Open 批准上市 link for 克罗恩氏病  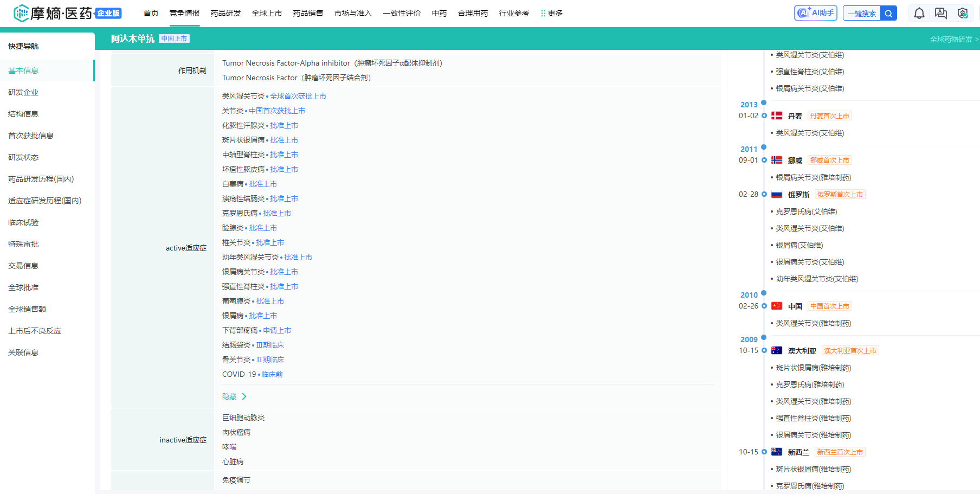point(277,213)
